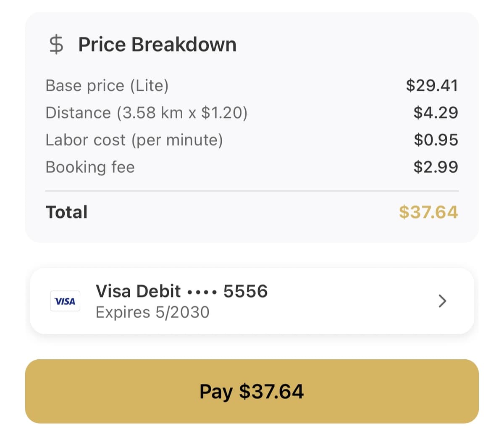Click the Price Breakdown header
The image size is (504, 448).
(157, 44)
